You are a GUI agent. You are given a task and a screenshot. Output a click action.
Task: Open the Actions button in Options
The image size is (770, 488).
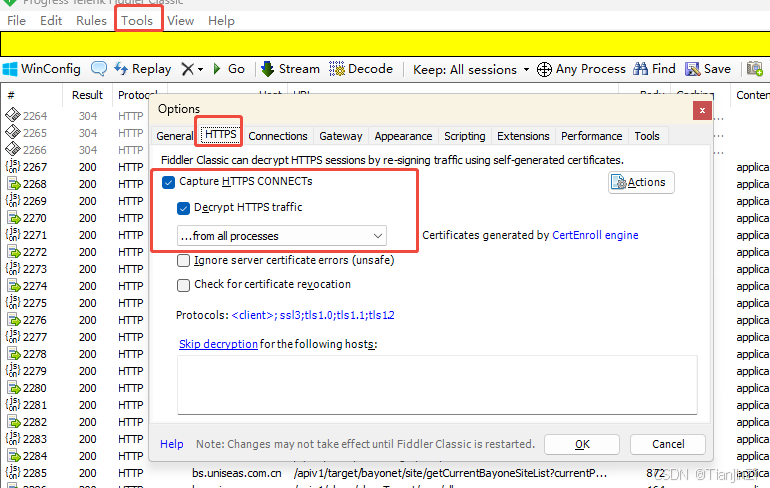[641, 182]
